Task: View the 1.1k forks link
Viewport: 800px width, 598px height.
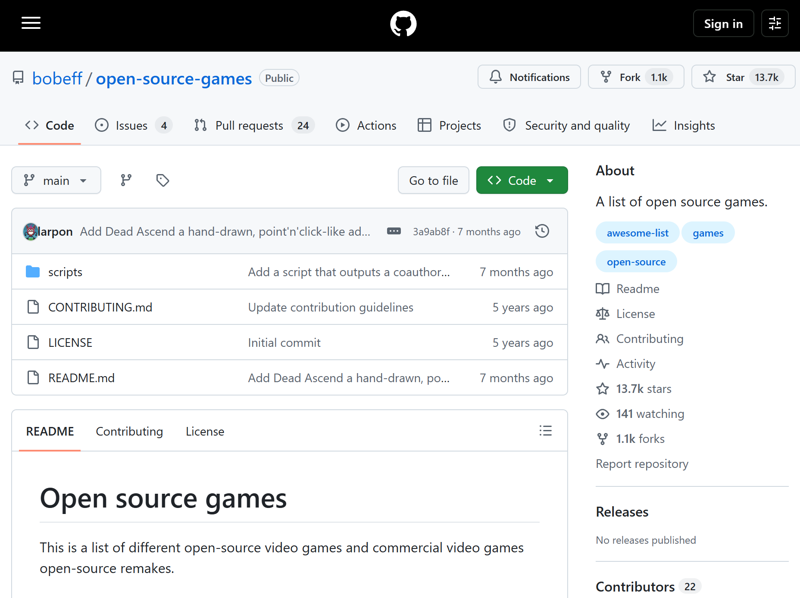Action: [x=630, y=439]
